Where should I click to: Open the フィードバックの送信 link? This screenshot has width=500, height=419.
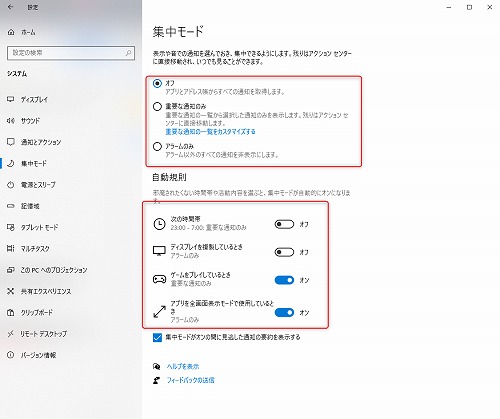point(191,380)
